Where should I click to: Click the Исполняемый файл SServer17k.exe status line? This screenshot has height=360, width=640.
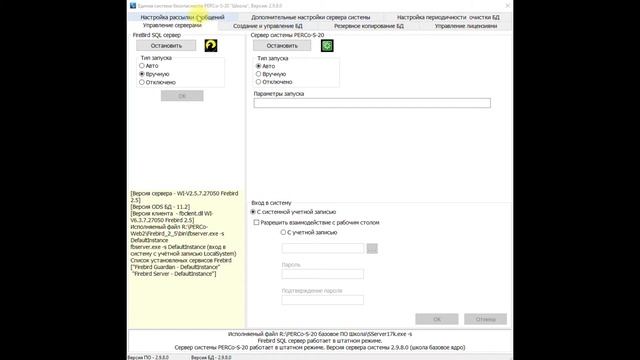pyautogui.click(x=320, y=334)
